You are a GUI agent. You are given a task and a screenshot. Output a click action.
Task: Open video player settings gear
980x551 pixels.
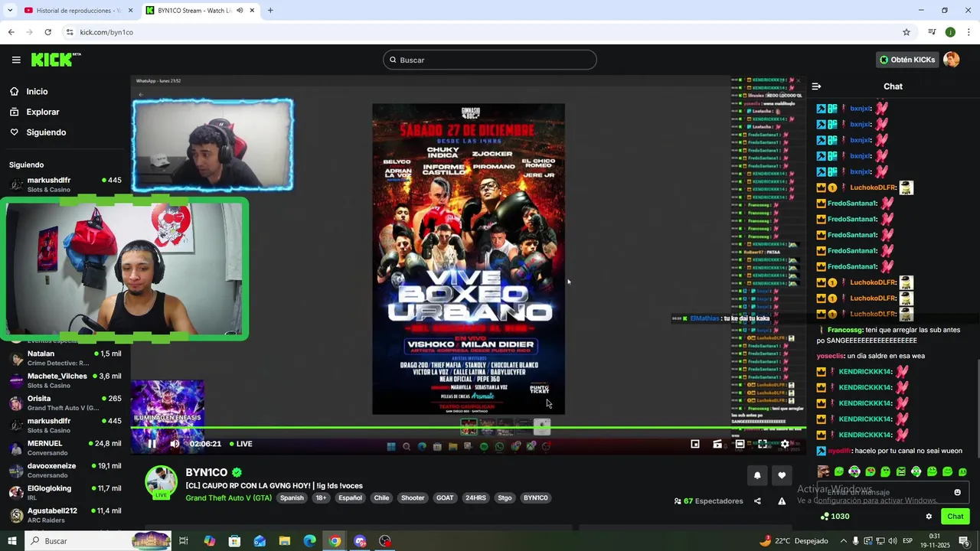click(x=785, y=444)
